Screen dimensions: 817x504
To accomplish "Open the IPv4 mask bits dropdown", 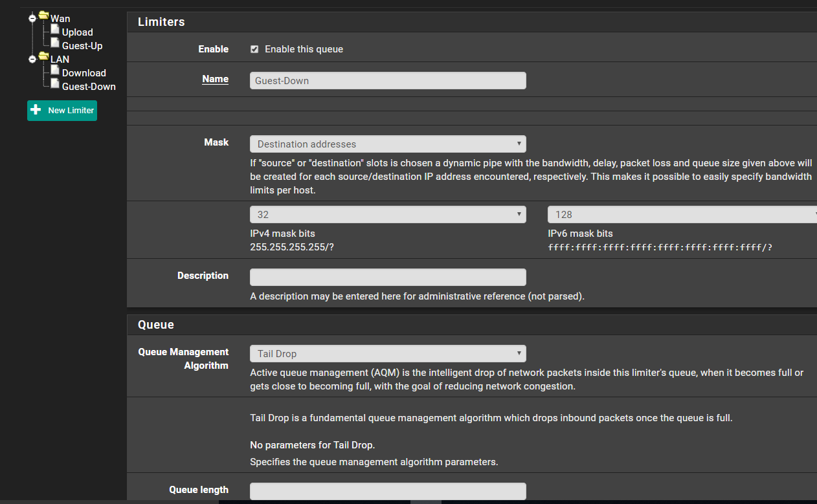I will (x=388, y=215).
